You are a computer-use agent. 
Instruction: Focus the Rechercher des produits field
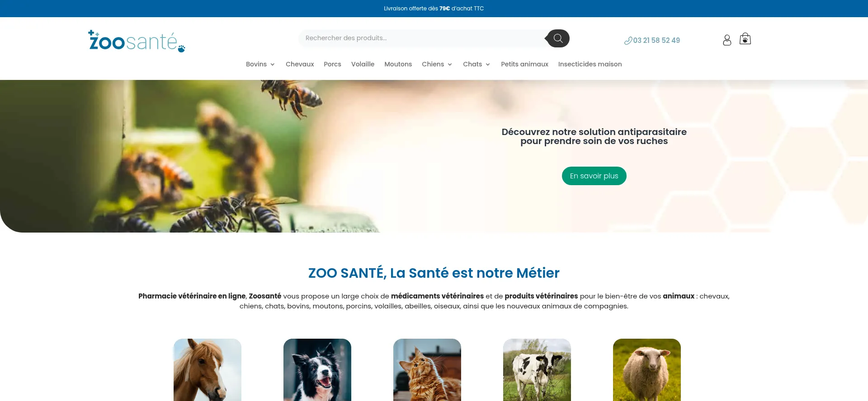pyautogui.click(x=423, y=38)
